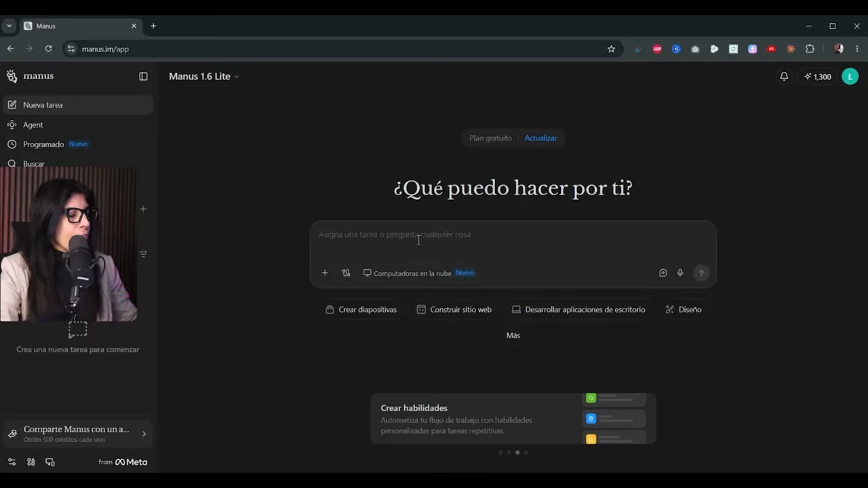
Task: Open Comparte Manus con un amigo banner
Action: 77,434
